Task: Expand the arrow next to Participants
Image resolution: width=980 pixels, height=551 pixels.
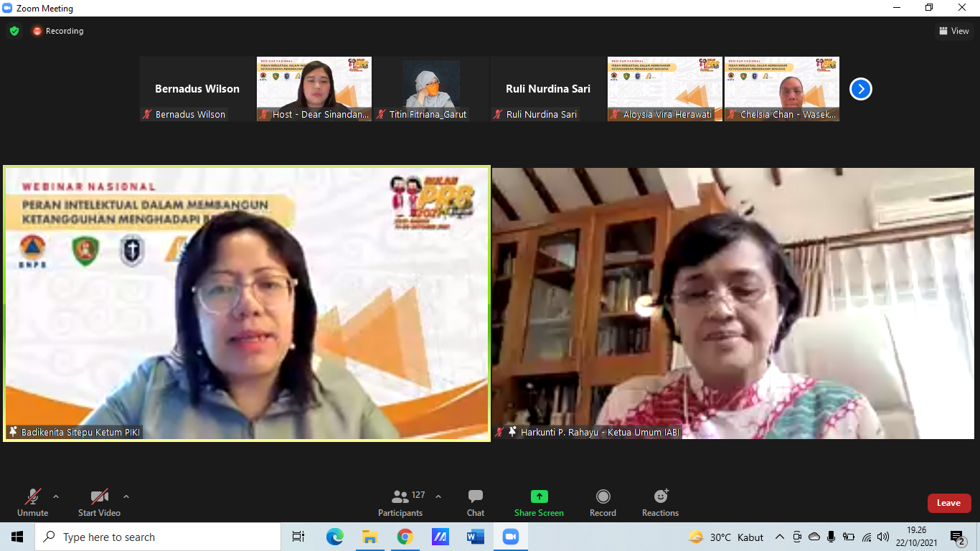Action: pyautogui.click(x=438, y=496)
